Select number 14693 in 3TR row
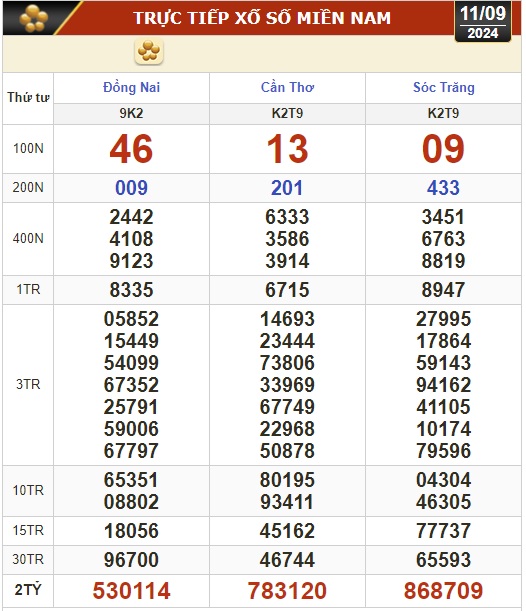Viewport: 526px width, 611px height. [287, 319]
